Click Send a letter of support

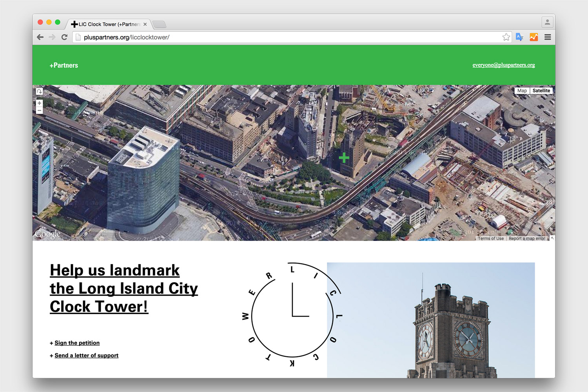click(x=86, y=356)
